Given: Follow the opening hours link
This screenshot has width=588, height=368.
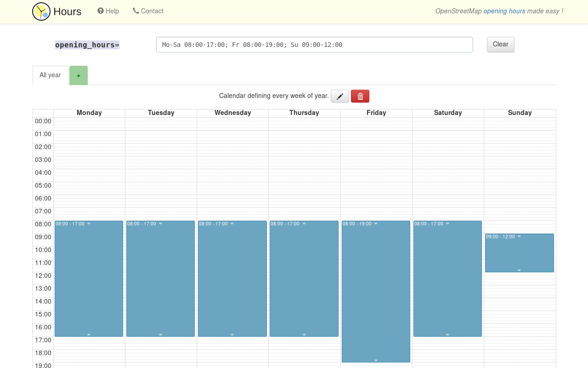Looking at the screenshot, I should [504, 11].
